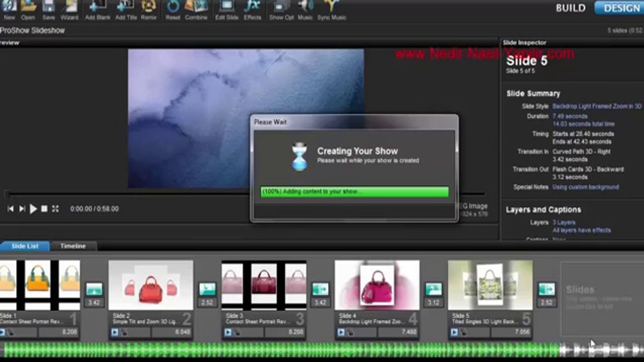Click Slide 5 duration value 7.056
The image size is (644, 362).
(522, 332)
